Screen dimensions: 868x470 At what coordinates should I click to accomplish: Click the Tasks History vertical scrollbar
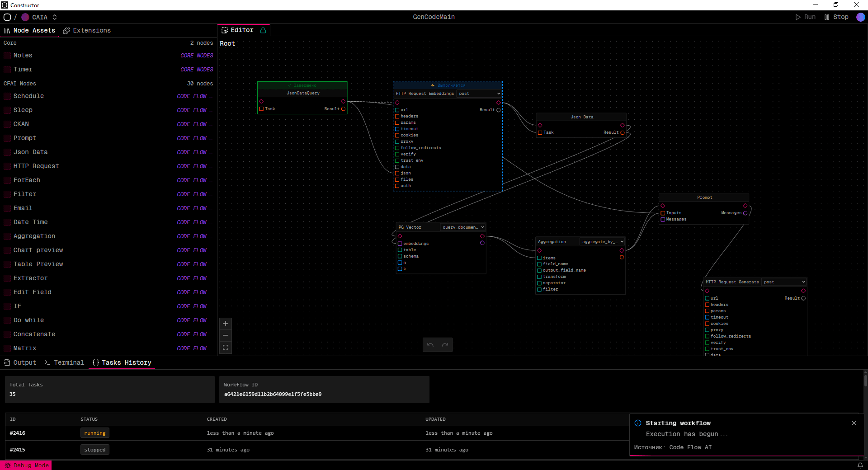coord(865,380)
